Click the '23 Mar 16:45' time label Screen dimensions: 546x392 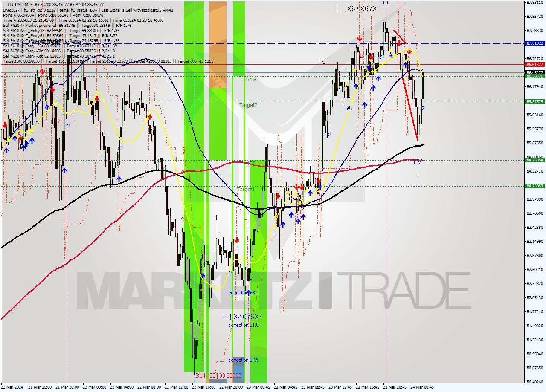(368, 387)
